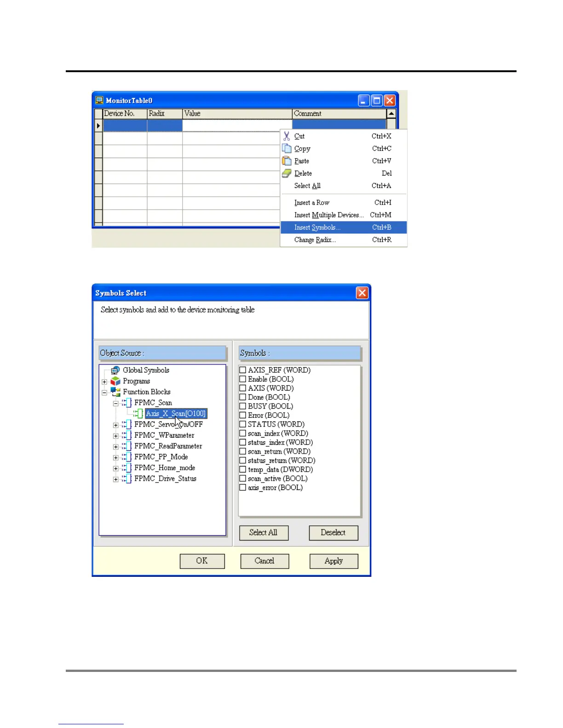Tick the Done (BOOL) checkbox
The height and width of the screenshot is (728, 563).
tap(243, 397)
